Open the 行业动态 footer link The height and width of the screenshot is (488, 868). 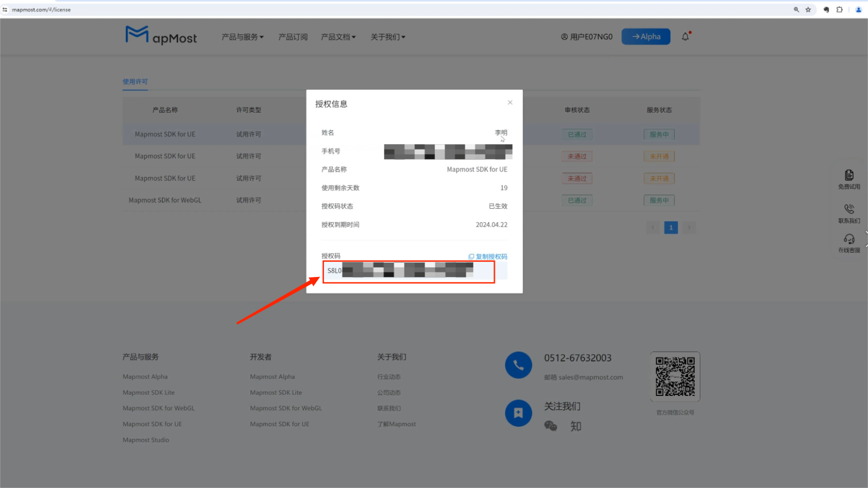point(389,377)
